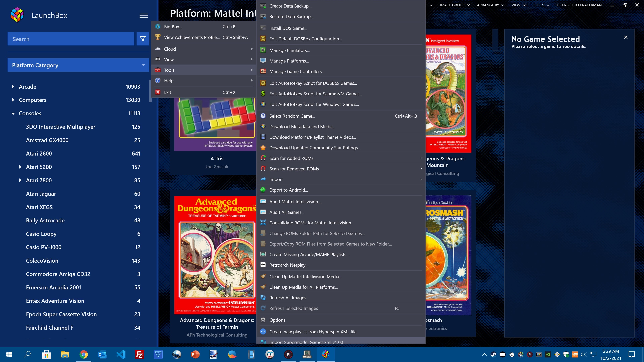Select ColecoVision platform
The height and width of the screenshot is (362, 644).
coord(42,261)
